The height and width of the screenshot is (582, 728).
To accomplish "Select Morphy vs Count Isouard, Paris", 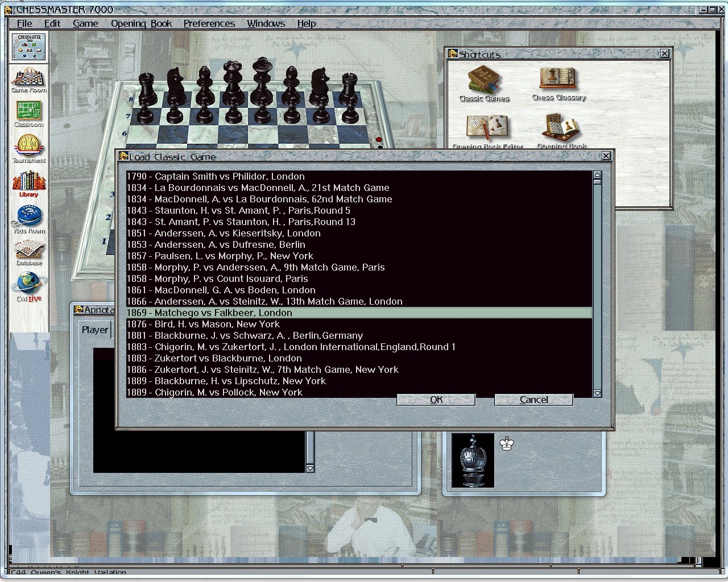I will [x=359, y=278].
